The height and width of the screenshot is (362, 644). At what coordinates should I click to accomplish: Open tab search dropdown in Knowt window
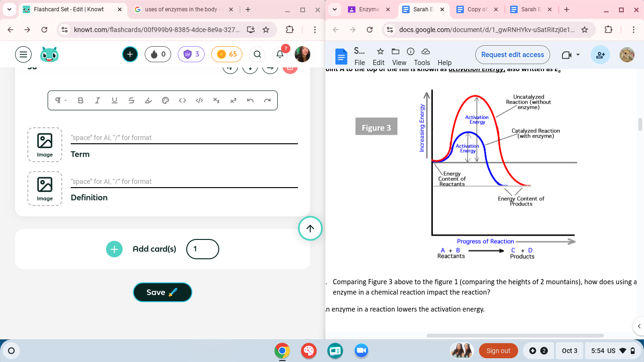(x=9, y=9)
